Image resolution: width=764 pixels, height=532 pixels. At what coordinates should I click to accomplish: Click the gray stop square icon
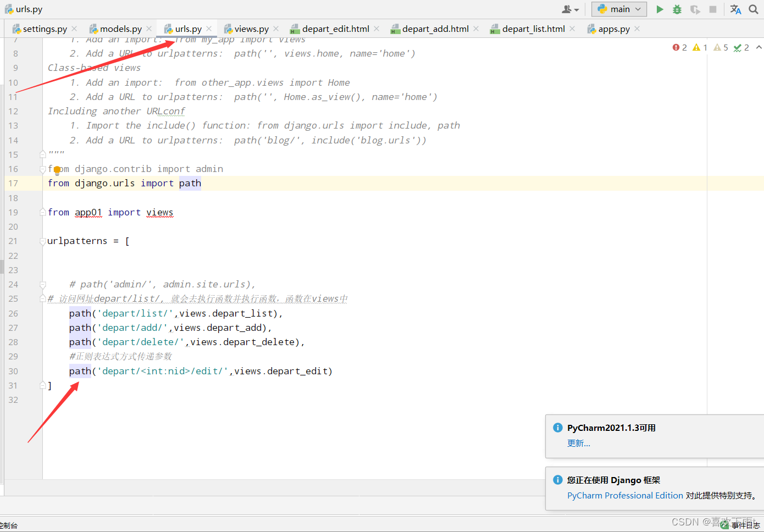[713, 9]
